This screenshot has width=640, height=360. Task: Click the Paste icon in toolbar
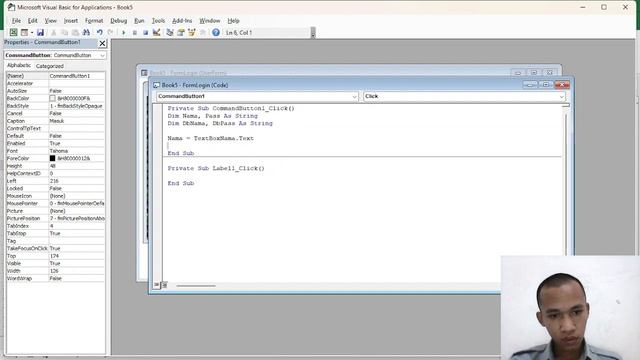(x=75, y=32)
